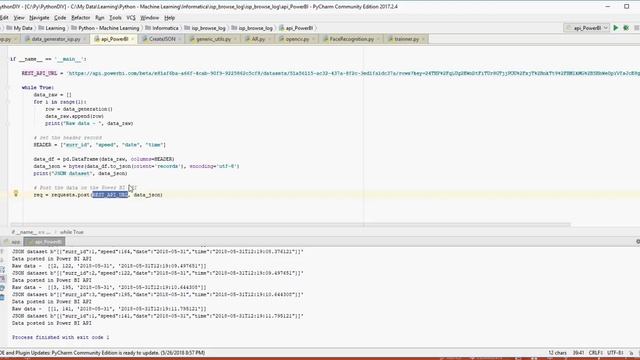Open the Code menu
The image size is (640, 360).
60,18
